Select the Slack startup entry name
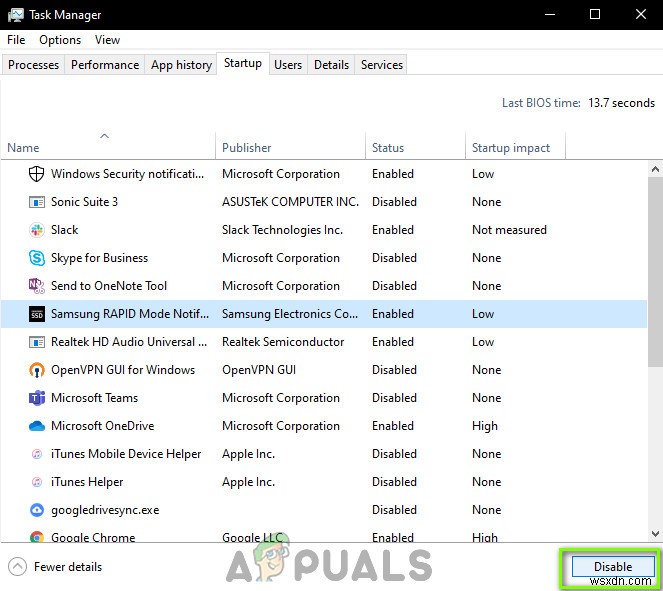Image resolution: width=663 pixels, height=591 pixels. (65, 230)
